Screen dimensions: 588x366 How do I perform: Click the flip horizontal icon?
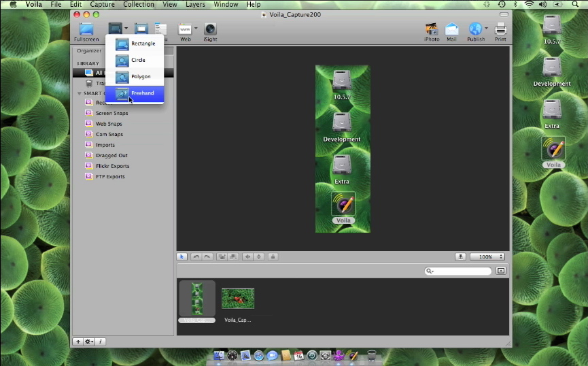[x=247, y=256]
